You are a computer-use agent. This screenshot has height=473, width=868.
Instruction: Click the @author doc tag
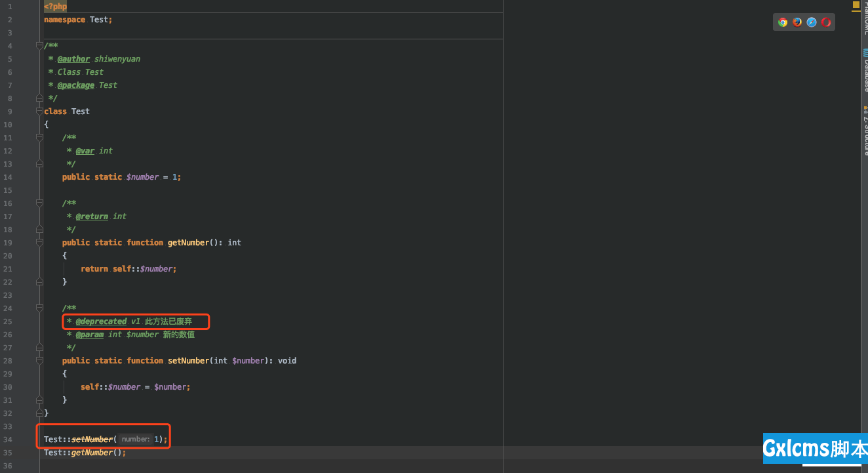[73, 59]
